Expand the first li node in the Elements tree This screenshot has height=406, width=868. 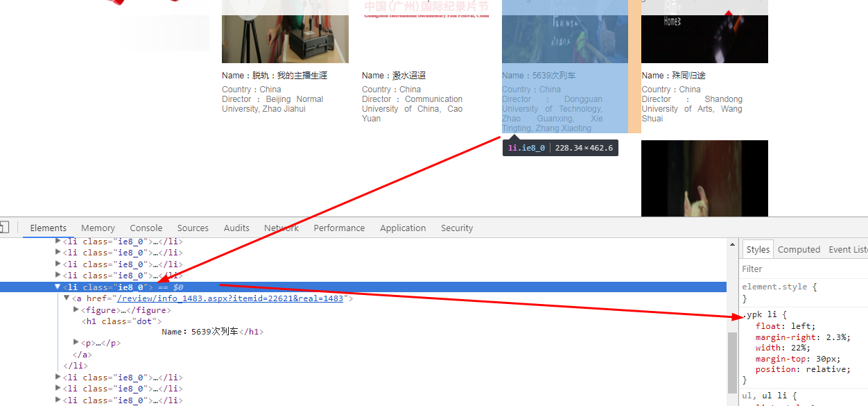click(x=58, y=242)
